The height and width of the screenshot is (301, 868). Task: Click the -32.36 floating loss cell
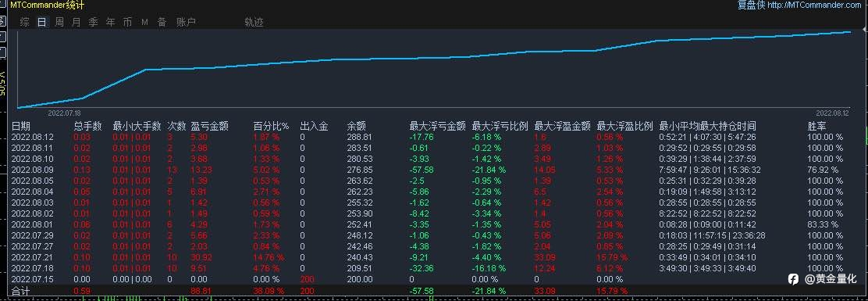click(x=422, y=267)
